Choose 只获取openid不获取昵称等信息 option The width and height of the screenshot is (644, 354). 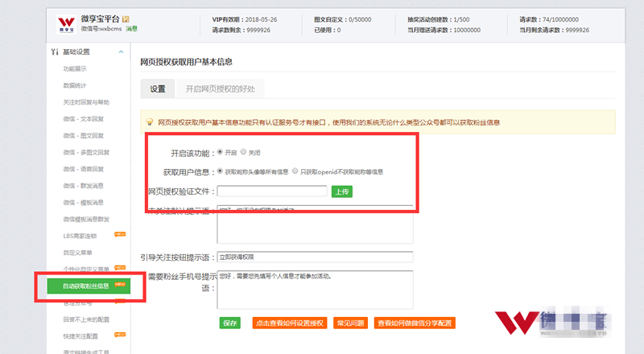point(295,171)
